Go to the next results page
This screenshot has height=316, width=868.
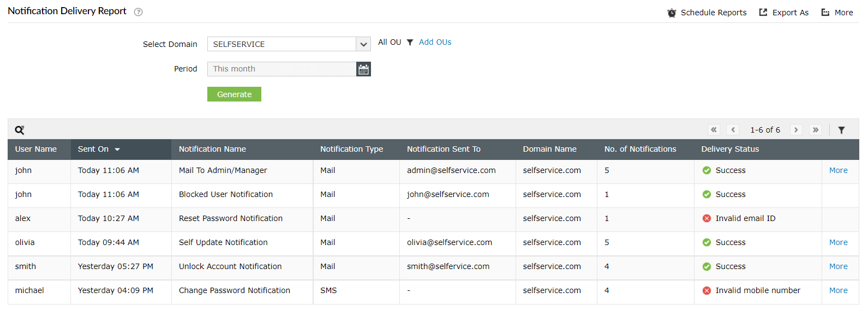796,130
